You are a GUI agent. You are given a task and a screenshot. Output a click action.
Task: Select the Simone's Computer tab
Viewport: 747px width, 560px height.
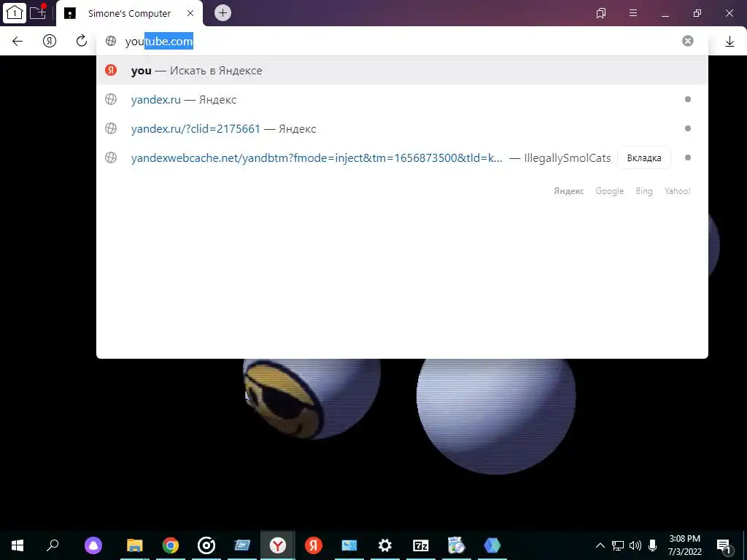click(x=129, y=13)
